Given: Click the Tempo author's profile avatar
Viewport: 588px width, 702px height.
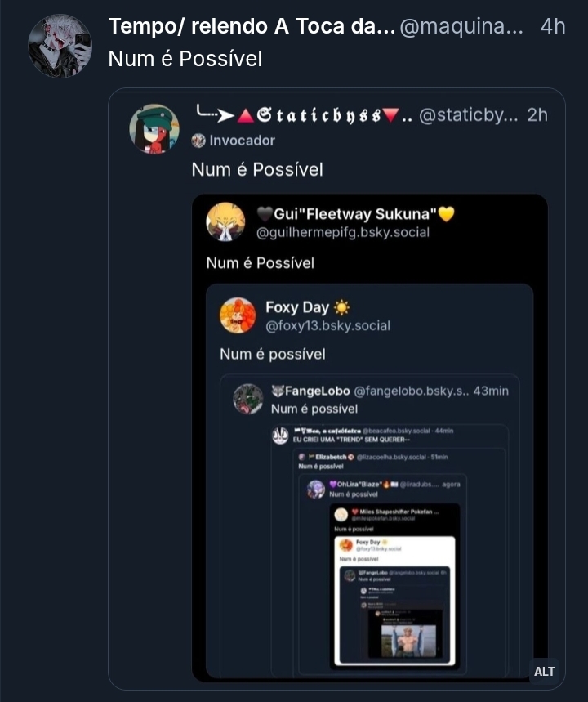Looking at the screenshot, I should (60, 46).
